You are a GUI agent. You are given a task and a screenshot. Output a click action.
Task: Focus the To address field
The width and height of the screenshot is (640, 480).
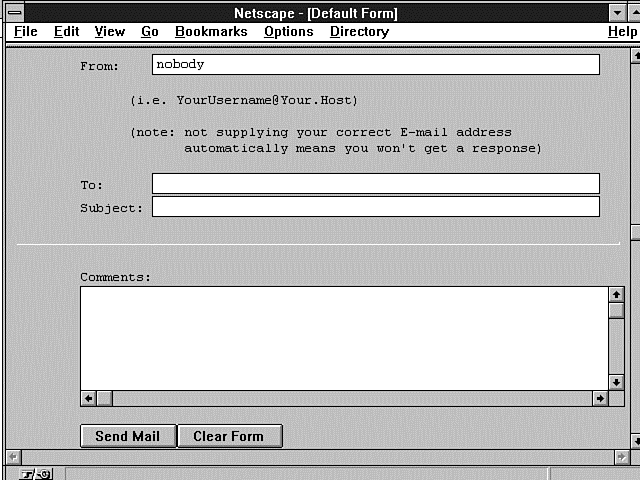375,184
